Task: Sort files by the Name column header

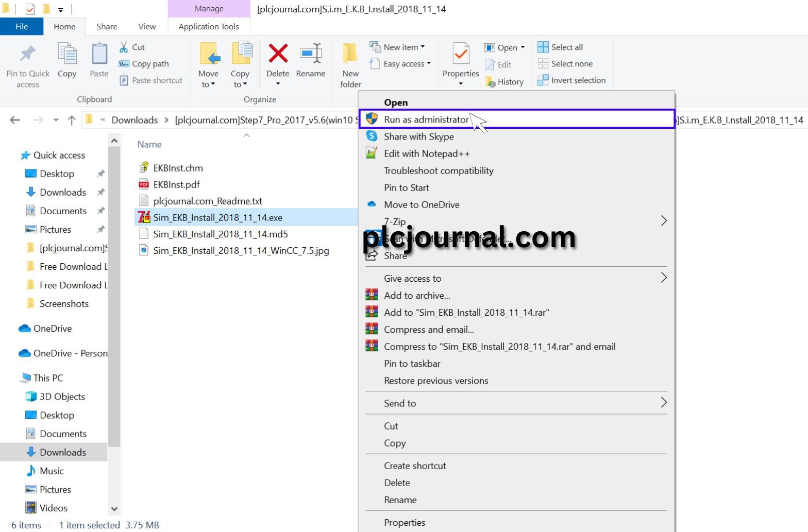Action: tap(149, 145)
